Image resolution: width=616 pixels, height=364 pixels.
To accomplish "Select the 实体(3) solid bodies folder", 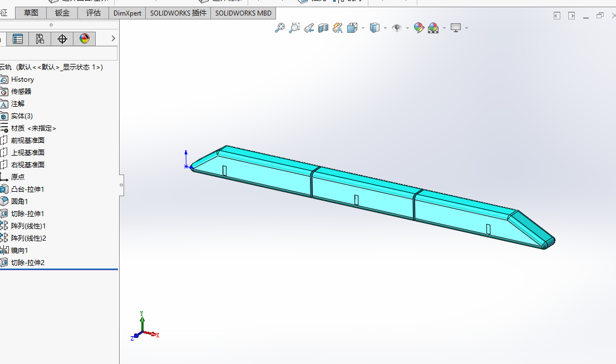I will (22, 116).
